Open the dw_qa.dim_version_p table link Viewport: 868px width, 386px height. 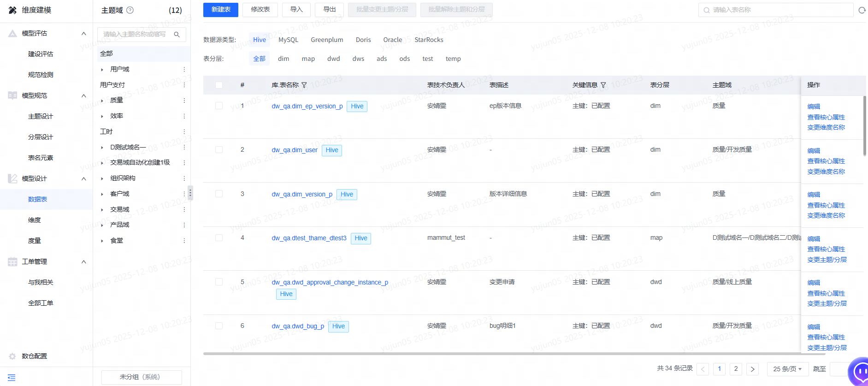[302, 194]
